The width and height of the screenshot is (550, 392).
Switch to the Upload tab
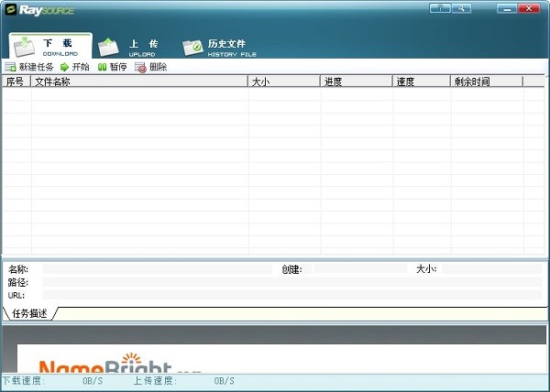click(128, 48)
